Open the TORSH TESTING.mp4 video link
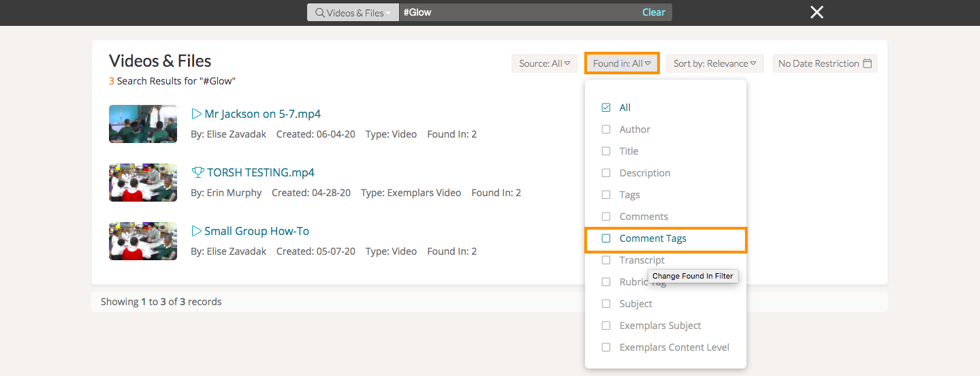Image resolution: width=980 pixels, height=376 pixels. click(260, 173)
